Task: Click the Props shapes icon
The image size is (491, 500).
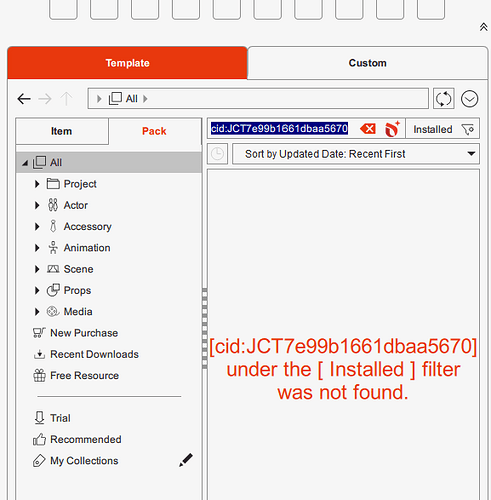Action: [x=53, y=290]
